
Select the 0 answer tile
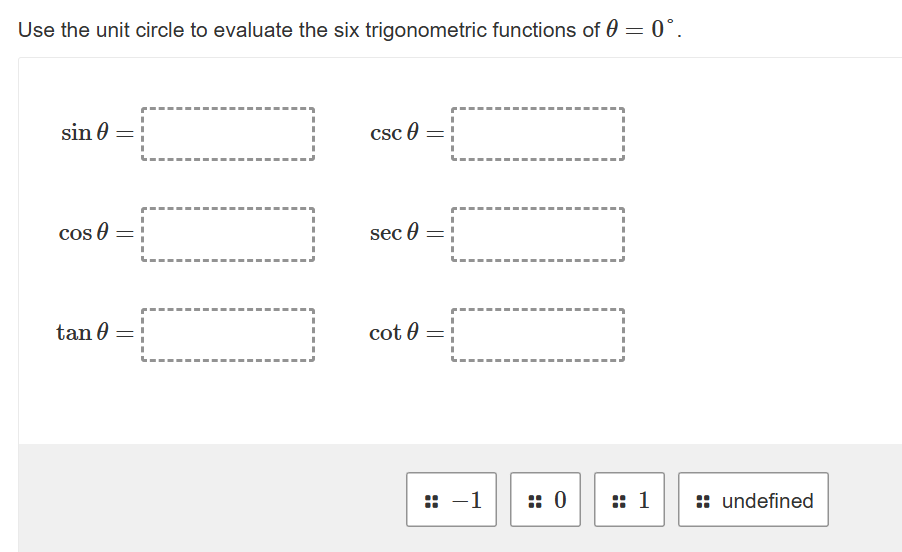pos(546,500)
